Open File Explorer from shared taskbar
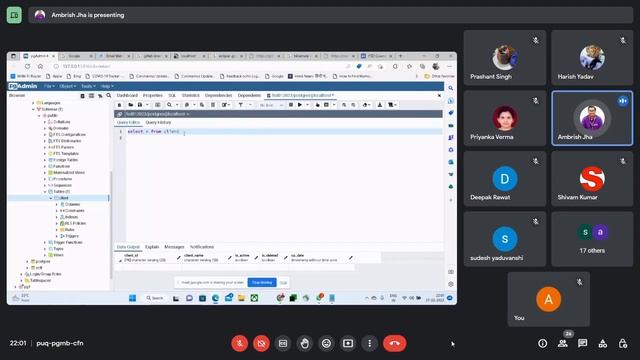The height and width of the screenshot is (360, 640). tap(241, 298)
